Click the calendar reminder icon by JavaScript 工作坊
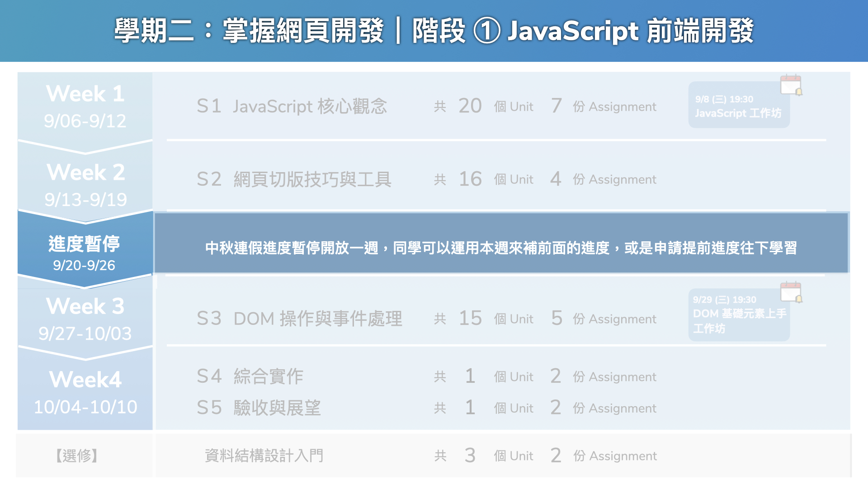Screen dimensions: 868x488 click(791, 85)
